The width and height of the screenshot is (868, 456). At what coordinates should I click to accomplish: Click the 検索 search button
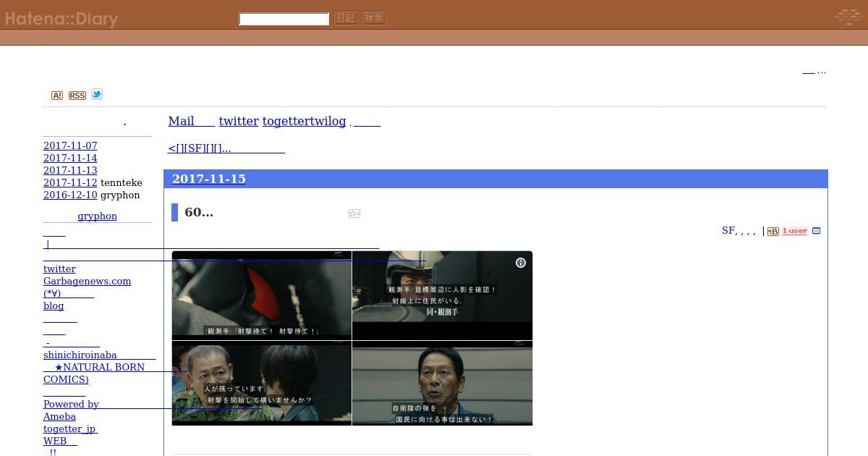point(374,18)
